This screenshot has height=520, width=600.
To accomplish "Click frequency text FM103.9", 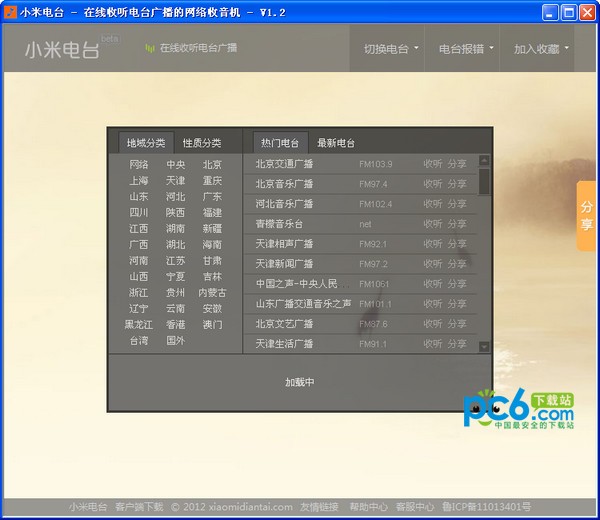I will (x=376, y=164).
